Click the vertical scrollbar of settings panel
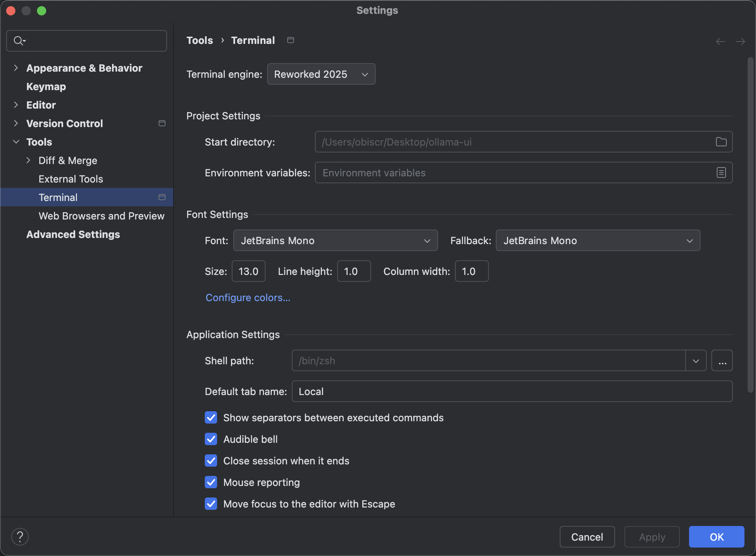Screen dimensions: 756x556 point(750,225)
